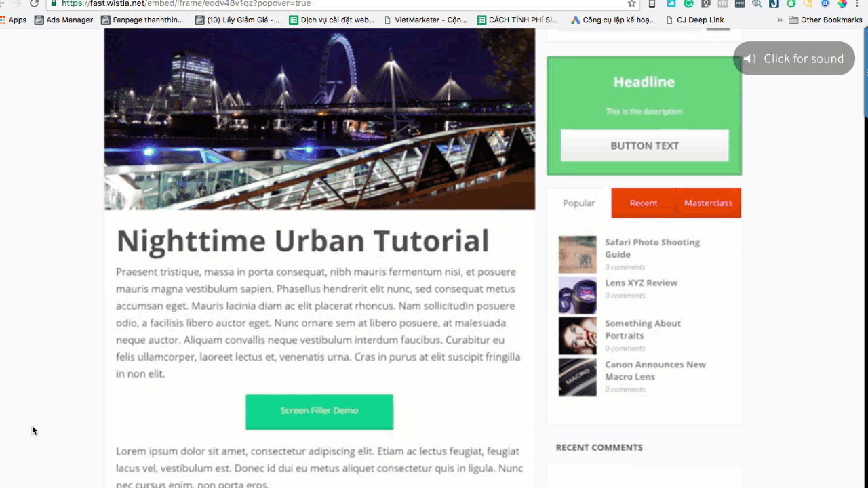Click the phone extension icon in toolbar
Image resolution: width=868 pixels, height=488 pixels.
[652, 3]
